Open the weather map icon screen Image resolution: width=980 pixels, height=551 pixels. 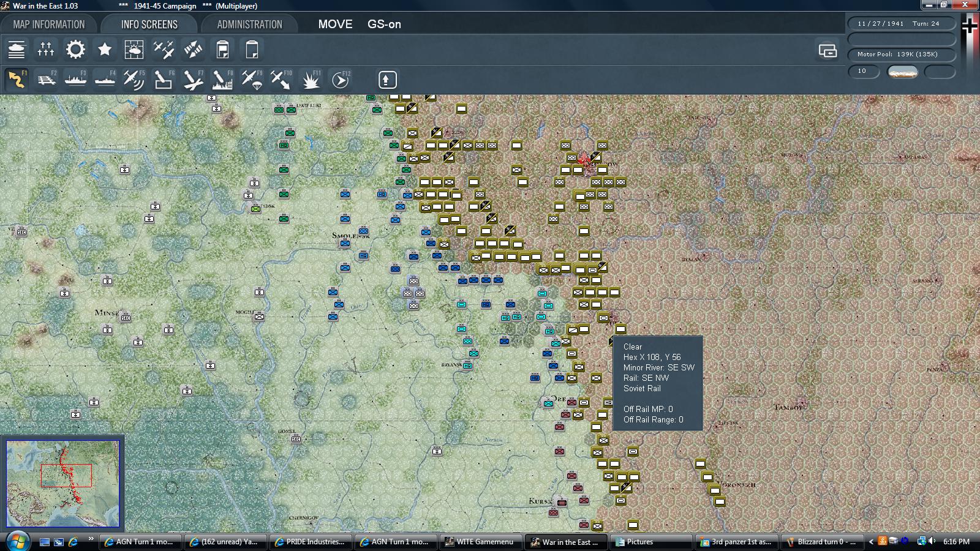[x=134, y=50]
